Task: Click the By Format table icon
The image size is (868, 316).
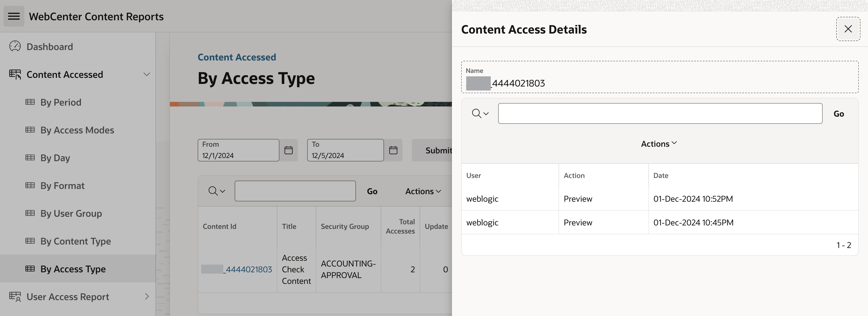Action: click(x=30, y=185)
